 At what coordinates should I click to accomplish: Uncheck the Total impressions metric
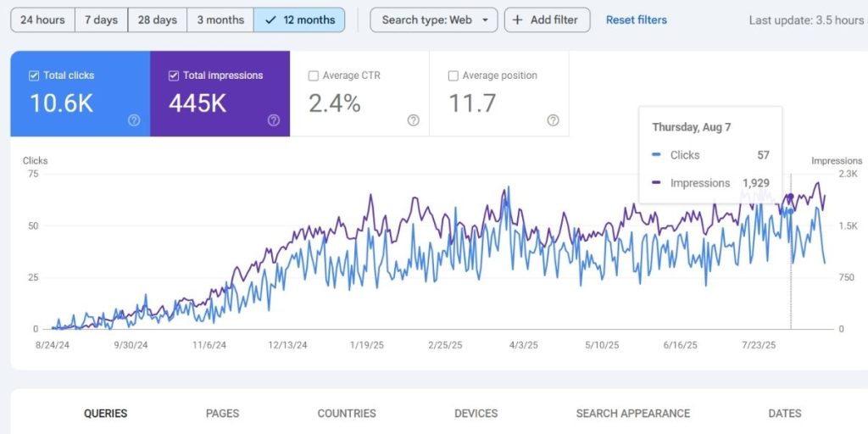174,75
